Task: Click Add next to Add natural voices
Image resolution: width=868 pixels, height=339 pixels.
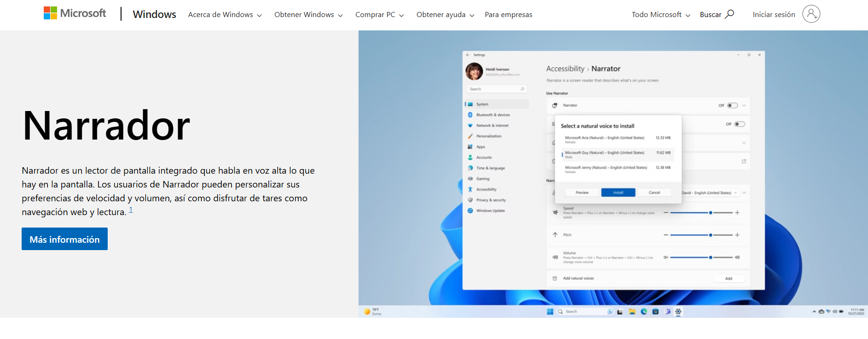Action: [x=729, y=279]
